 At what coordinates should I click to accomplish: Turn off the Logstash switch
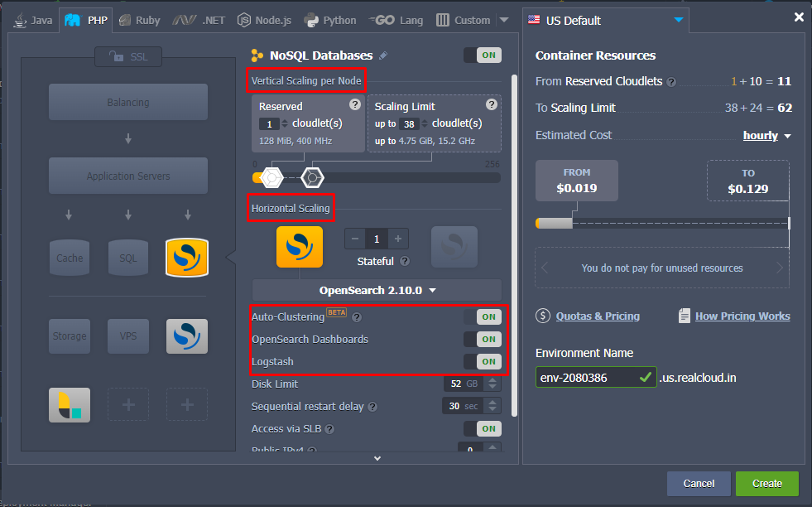[482, 361]
